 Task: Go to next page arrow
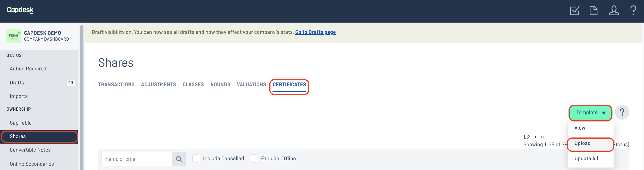pos(534,137)
